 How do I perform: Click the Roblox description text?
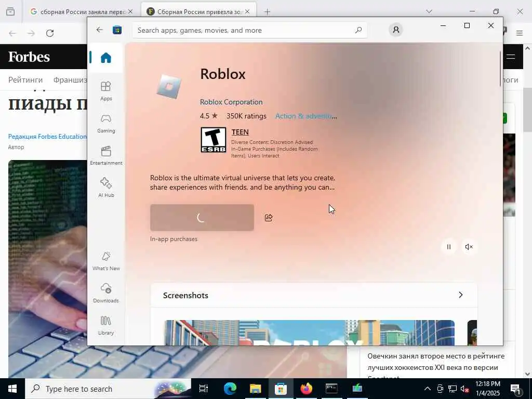tap(243, 182)
